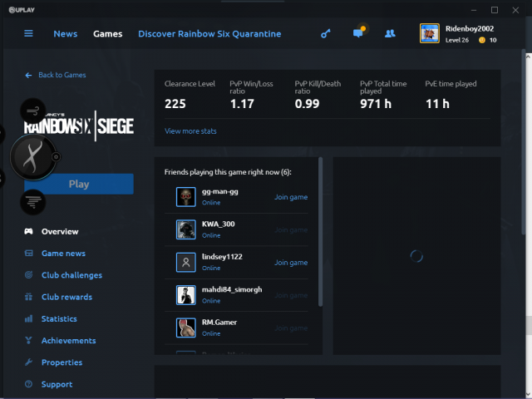Click the Support question mark icon
This screenshot has width=532, height=399.
click(28, 384)
